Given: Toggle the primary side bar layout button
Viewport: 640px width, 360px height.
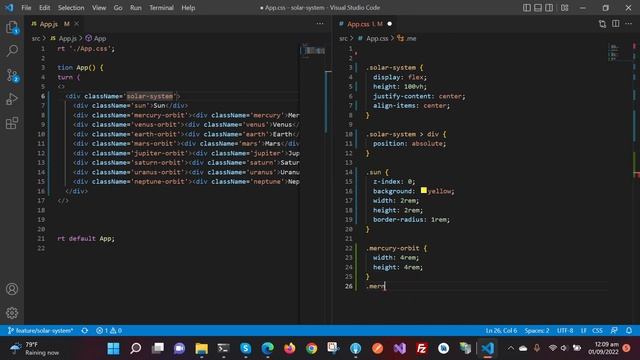Looking at the screenshot, I should coord(527,8).
